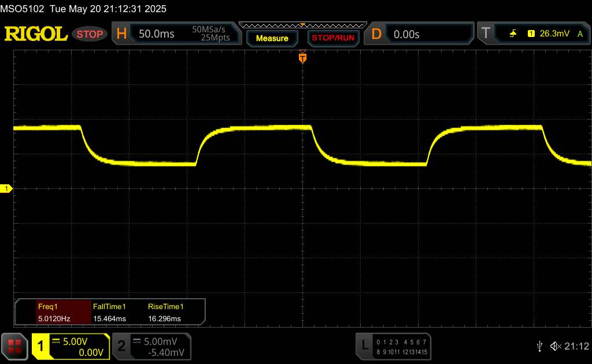592x364 pixels.
Task: Click the orange trigger position T marker
Action: (302, 58)
